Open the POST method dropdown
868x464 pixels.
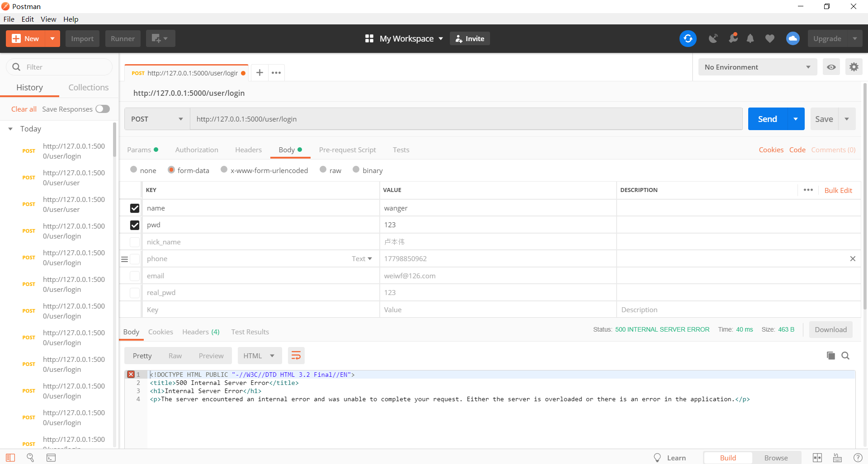coord(157,119)
